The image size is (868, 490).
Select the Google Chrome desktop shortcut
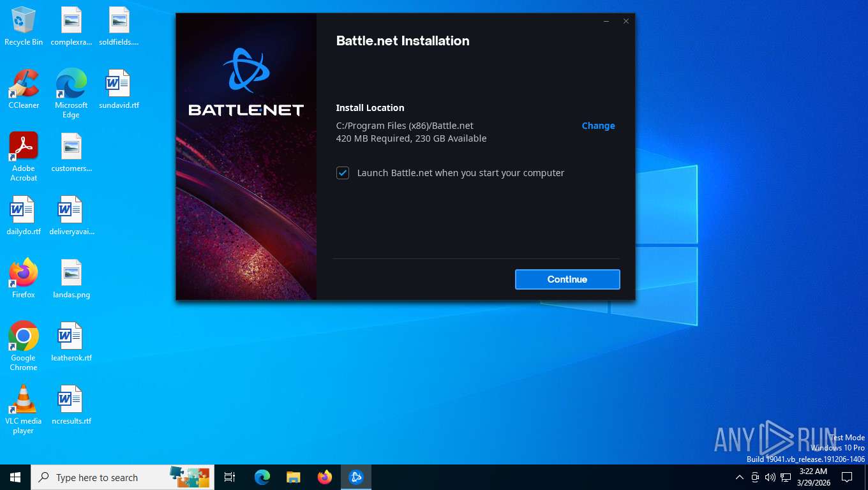(24, 346)
